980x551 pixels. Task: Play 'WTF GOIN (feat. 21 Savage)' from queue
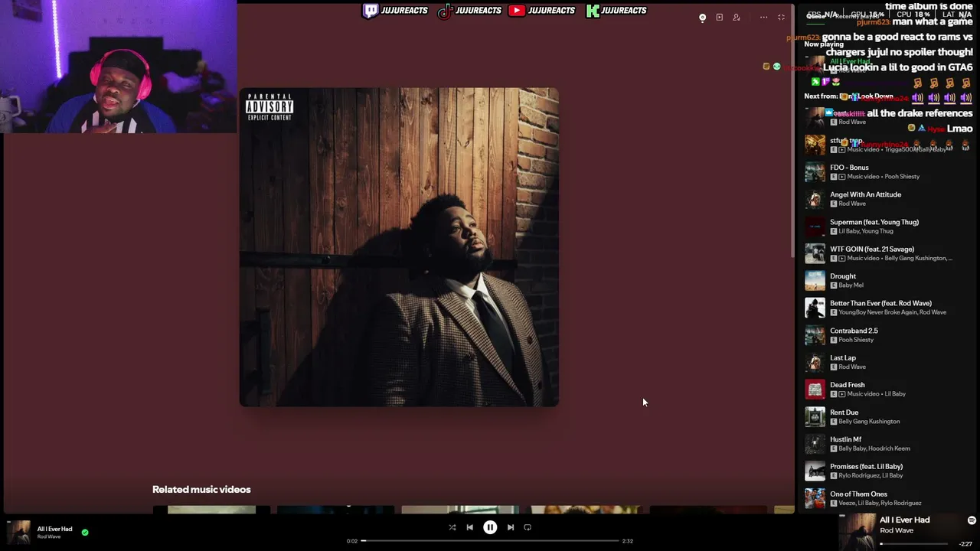888,253
